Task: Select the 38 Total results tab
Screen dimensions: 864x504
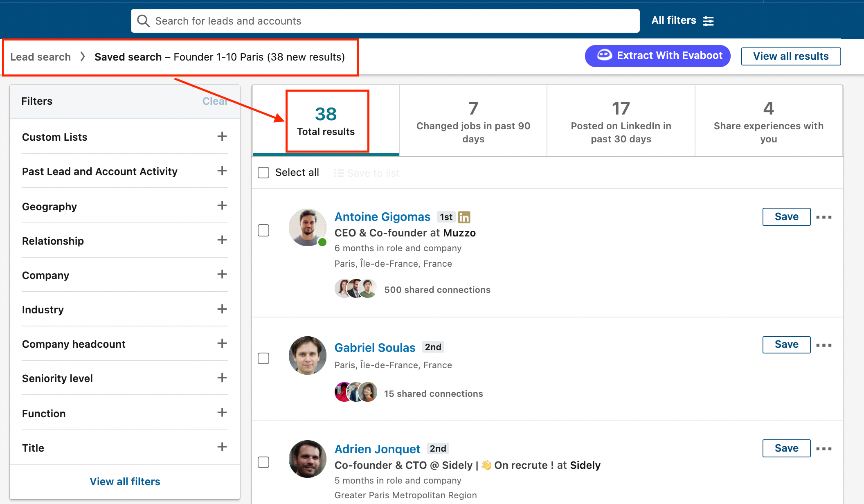Action: tap(326, 121)
